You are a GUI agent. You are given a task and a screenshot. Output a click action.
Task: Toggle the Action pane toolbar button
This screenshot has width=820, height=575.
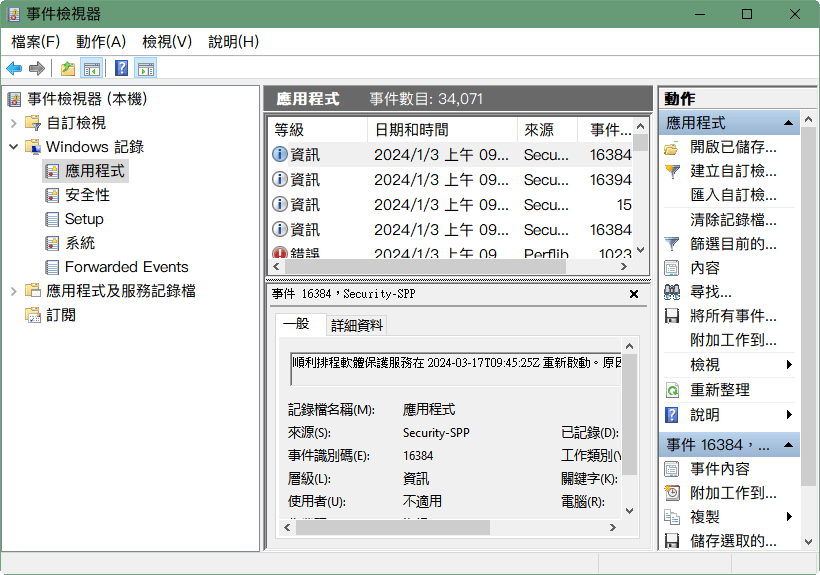click(146, 68)
